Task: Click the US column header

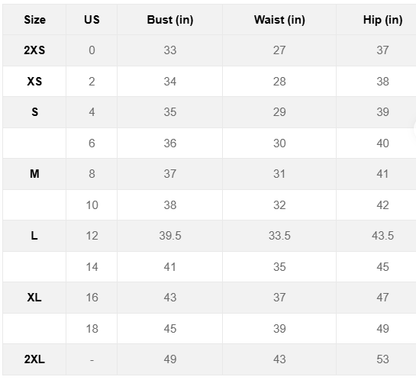Action: (92, 20)
